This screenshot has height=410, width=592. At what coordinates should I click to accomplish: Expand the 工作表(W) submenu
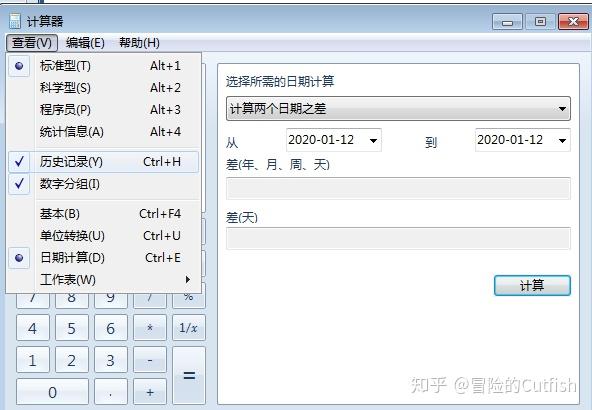[103, 280]
